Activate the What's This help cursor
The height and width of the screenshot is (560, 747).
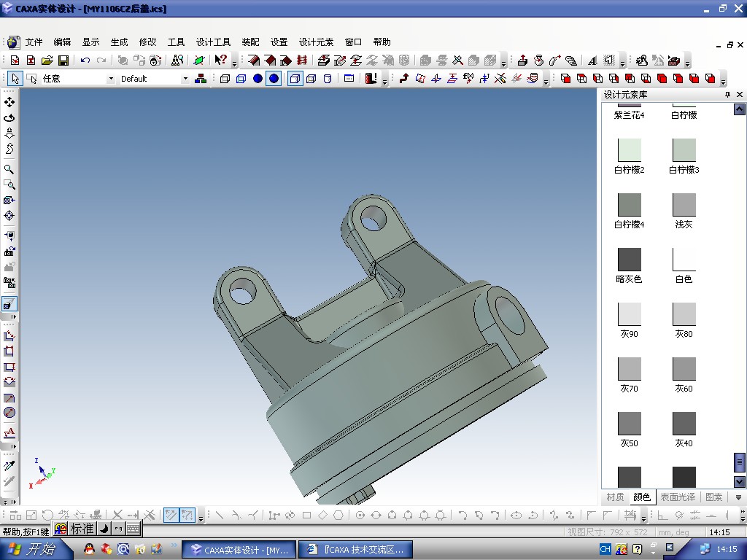tap(220, 60)
